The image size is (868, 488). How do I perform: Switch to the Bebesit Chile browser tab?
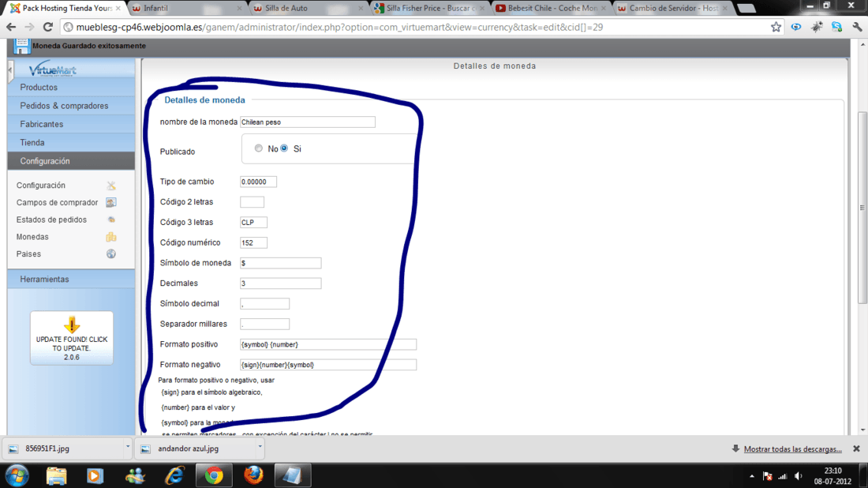coord(552,8)
